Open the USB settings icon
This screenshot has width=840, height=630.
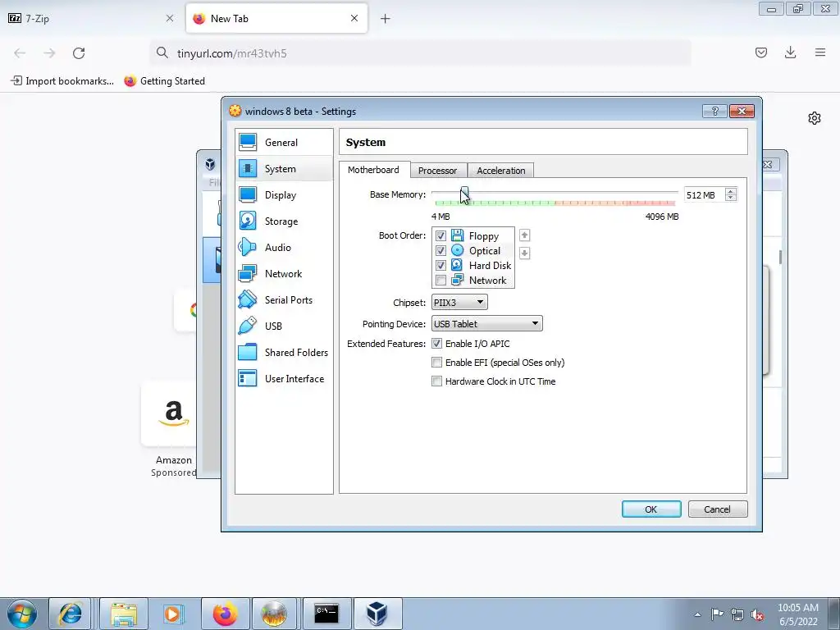click(x=248, y=326)
